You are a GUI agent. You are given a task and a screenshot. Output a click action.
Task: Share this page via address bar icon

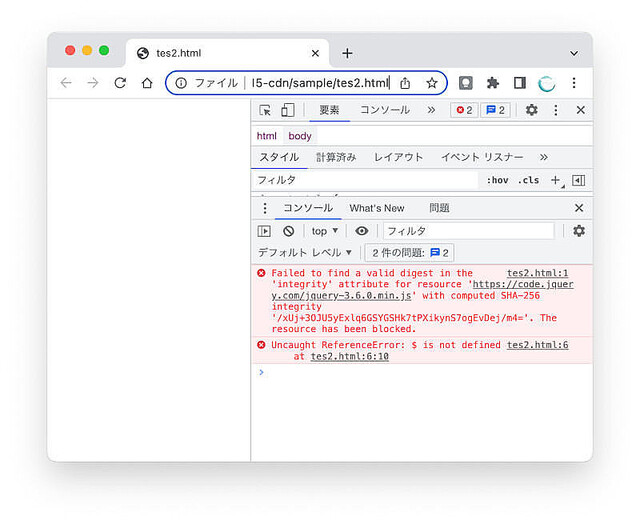coord(405,83)
